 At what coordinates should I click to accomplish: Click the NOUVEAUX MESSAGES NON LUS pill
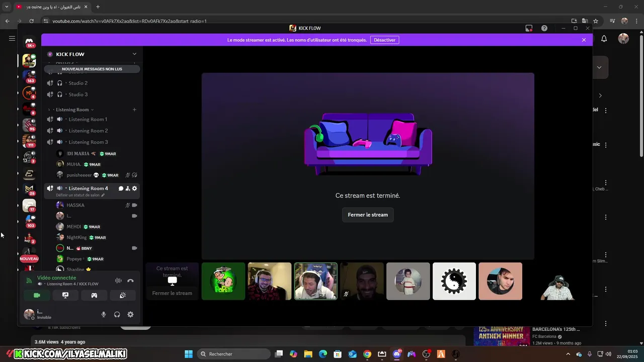(92, 69)
